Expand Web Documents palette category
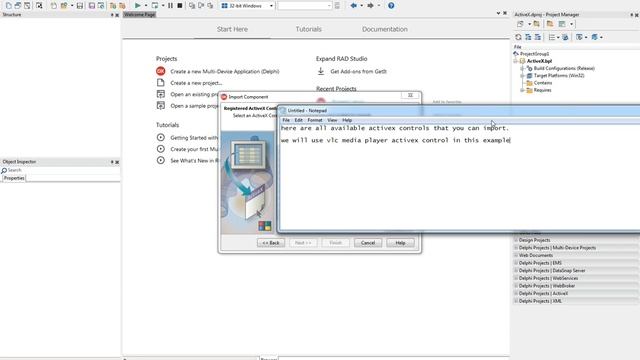640x360 pixels. 516,255
